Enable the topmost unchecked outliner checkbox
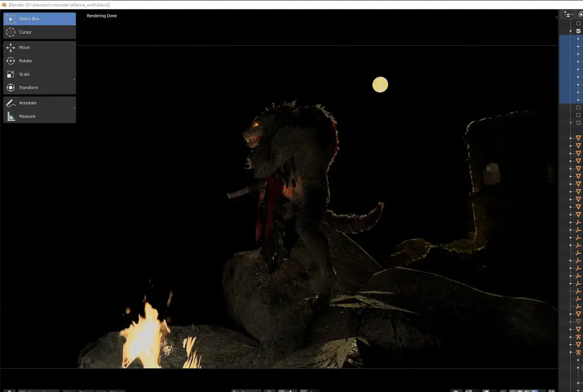This screenshot has height=392, width=583. click(x=578, y=23)
